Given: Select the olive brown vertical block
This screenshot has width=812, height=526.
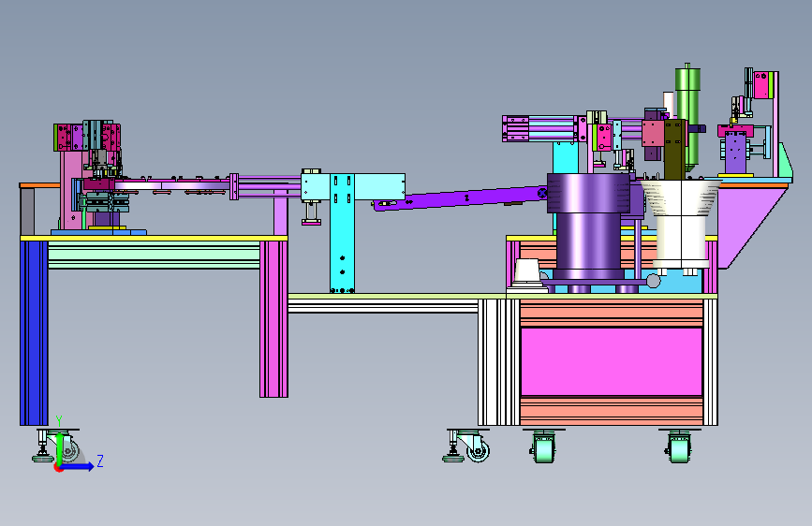Looking at the screenshot, I should click(674, 150).
